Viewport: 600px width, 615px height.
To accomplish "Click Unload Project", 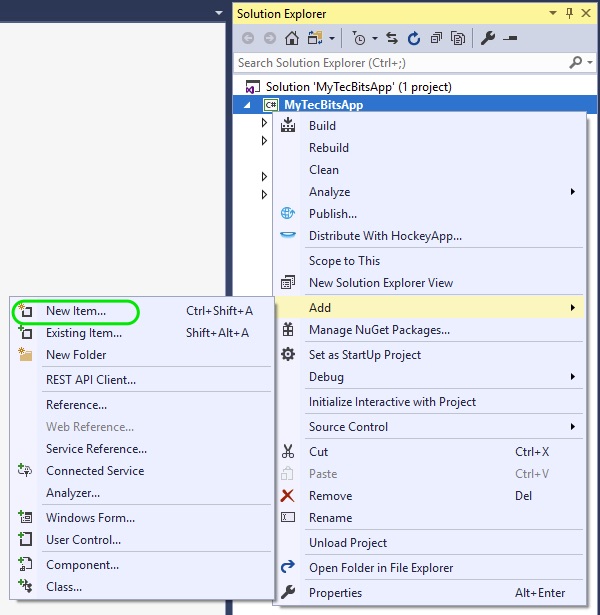I will point(429,543).
